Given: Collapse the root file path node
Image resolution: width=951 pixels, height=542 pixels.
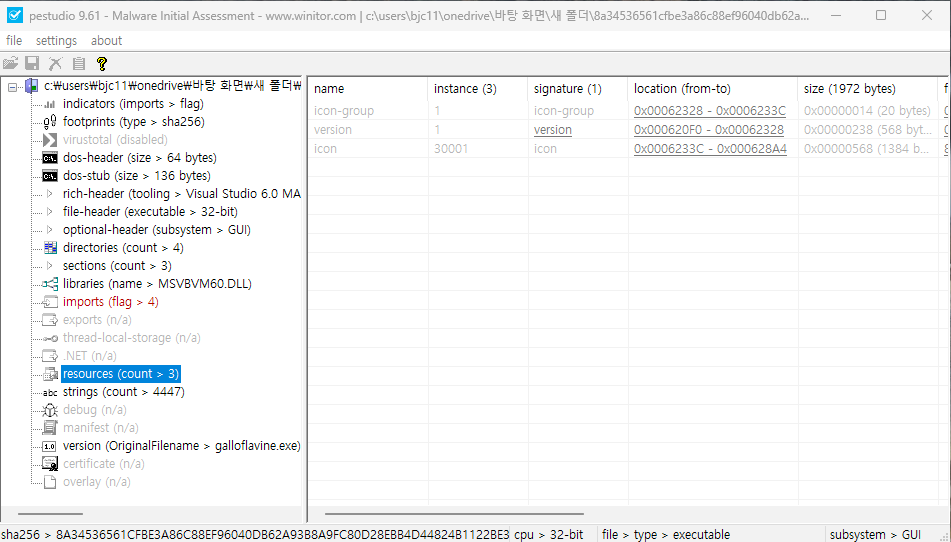Looking at the screenshot, I should click(13, 86).
